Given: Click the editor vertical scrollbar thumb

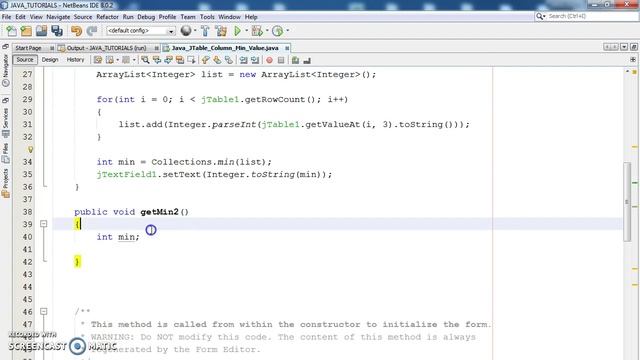Looking at the screenshot, I should click(x=627, y=202).
